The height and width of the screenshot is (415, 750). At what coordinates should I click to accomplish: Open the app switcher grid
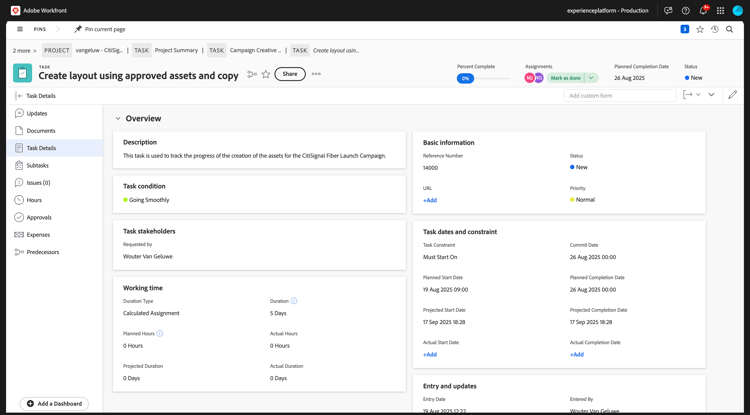[x=720, y=11]
